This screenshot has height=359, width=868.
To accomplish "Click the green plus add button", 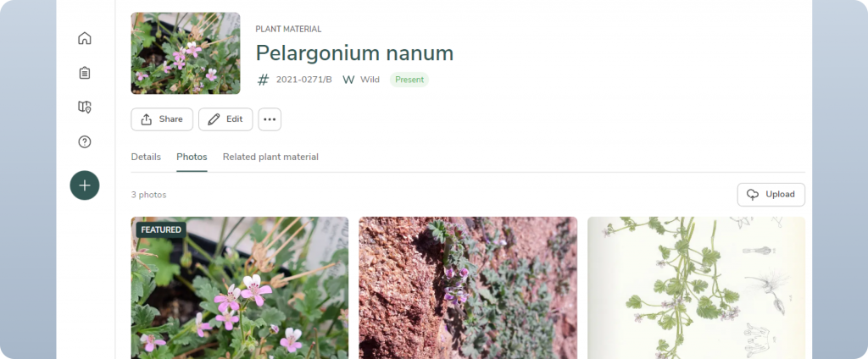I will coord(85,185).
